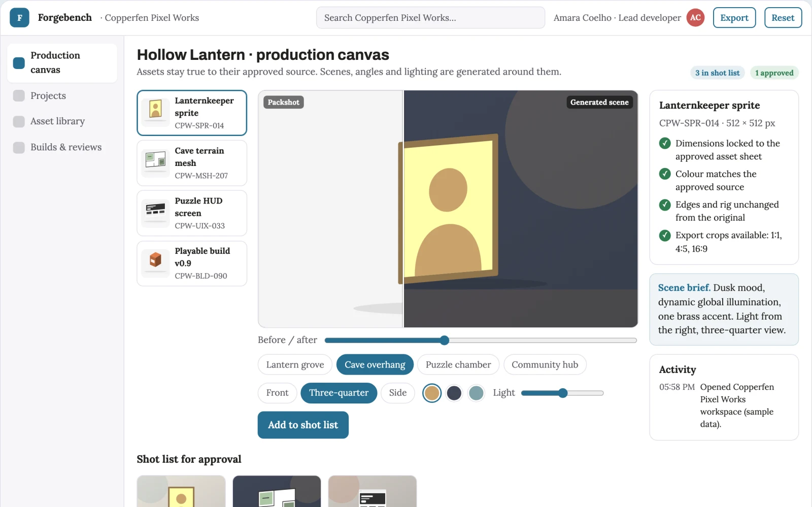The image size is (812, 507).
Task: Open the 3 in shot list badge
Action: [x=718, y=73]
